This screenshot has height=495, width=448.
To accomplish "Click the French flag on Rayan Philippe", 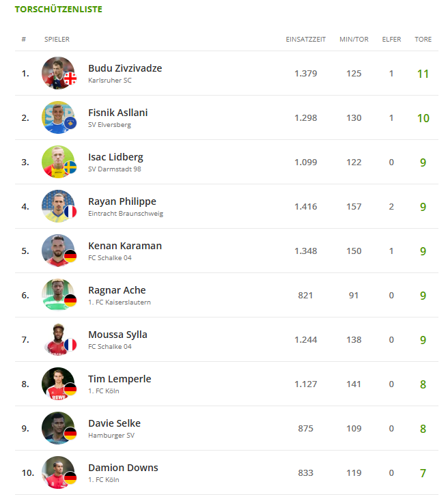I will (x=70, y=212).
